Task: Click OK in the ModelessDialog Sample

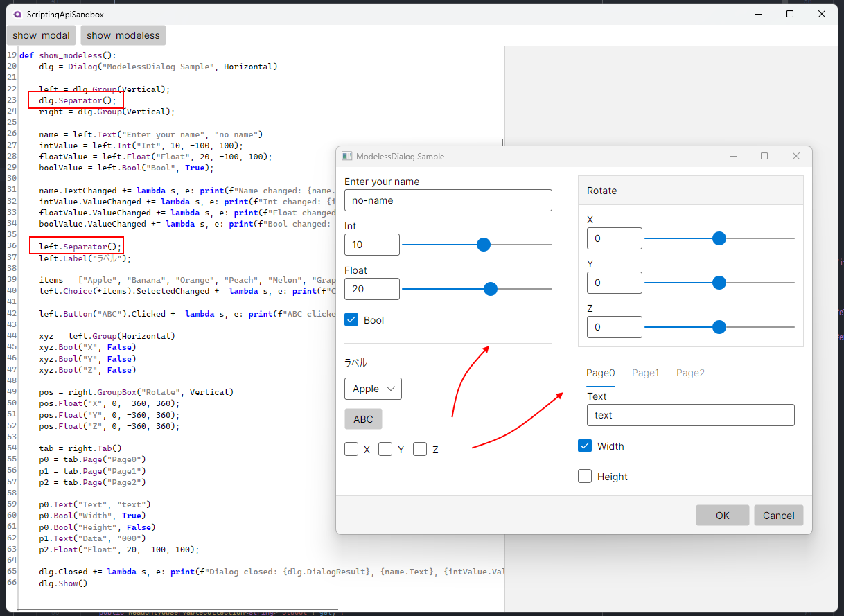Action: [723, 515]
